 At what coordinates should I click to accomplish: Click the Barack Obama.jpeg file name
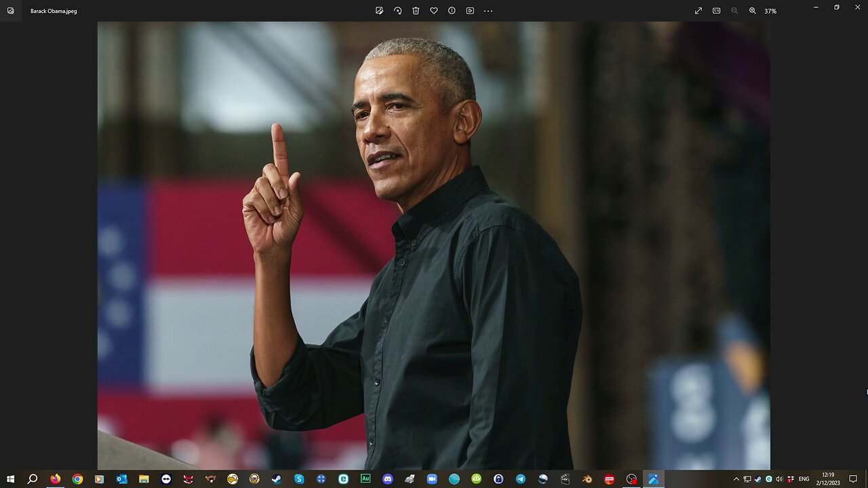pyautogui.click(x=54, y=12)
